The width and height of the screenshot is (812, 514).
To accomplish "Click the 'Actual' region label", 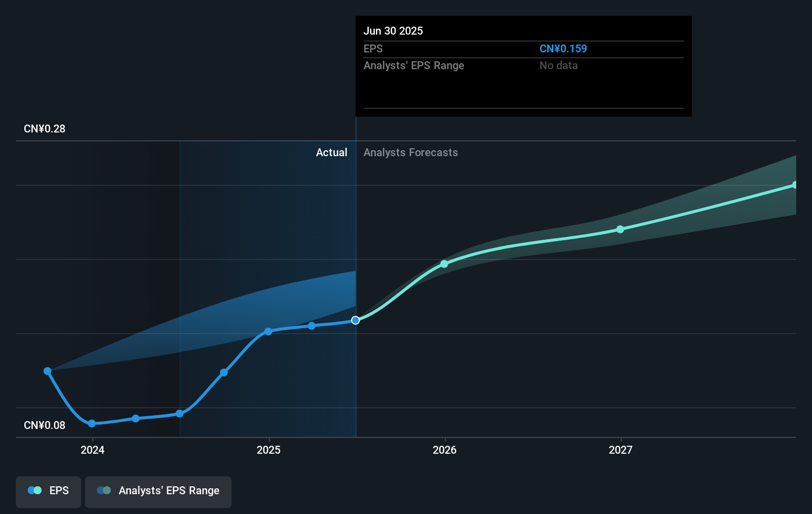I will pyautogui.click(x=331, y=153).
